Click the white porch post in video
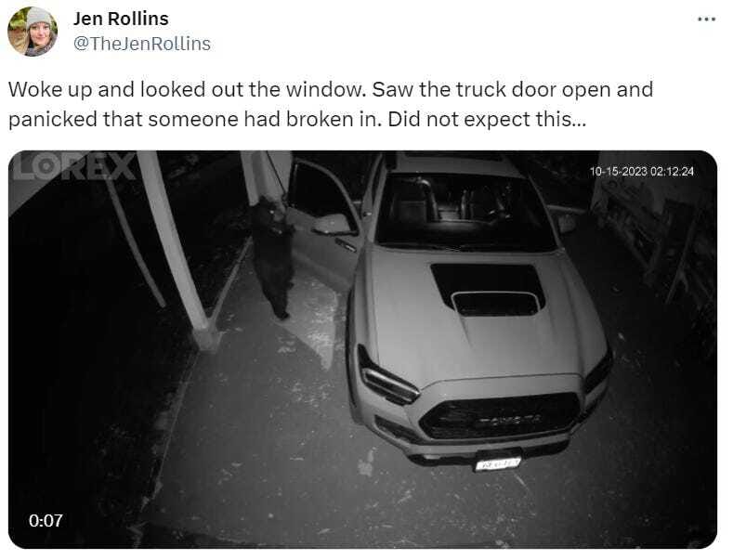This screenshot has height=560, width=733. click(x=177, y=250)
